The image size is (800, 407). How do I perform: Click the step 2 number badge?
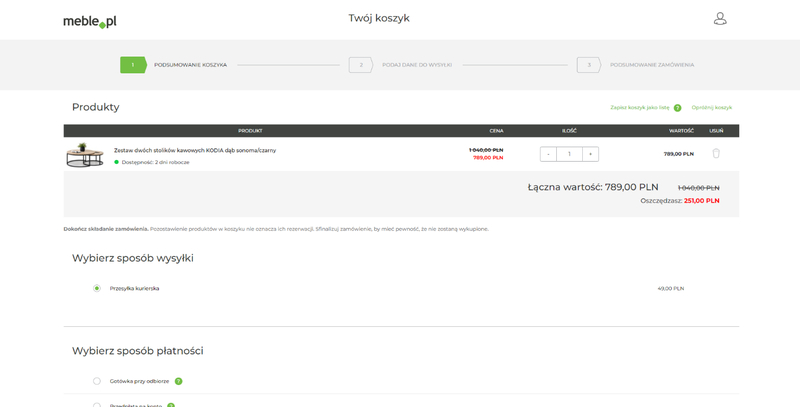tap(360, 65)
